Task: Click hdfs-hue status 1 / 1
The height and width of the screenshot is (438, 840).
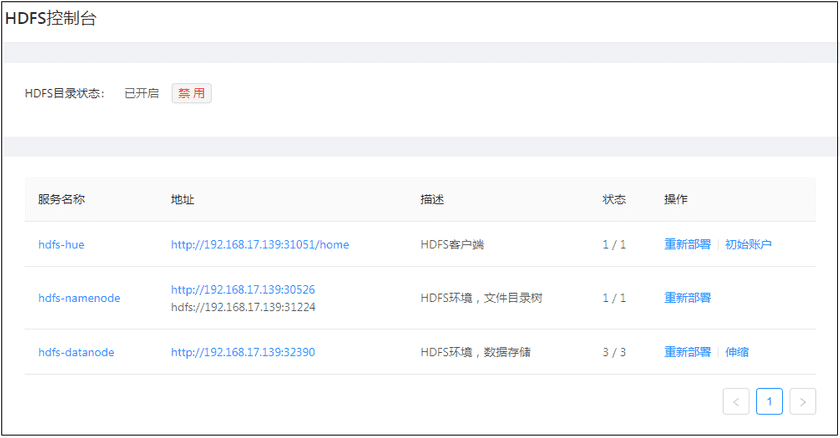Action: pyautogui.click(x=613, y=244)
